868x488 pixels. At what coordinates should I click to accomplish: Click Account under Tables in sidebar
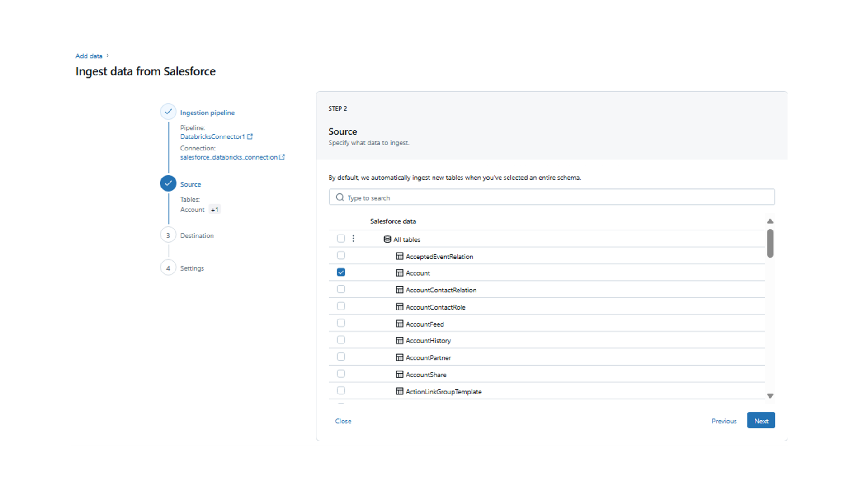click(192, 210)
